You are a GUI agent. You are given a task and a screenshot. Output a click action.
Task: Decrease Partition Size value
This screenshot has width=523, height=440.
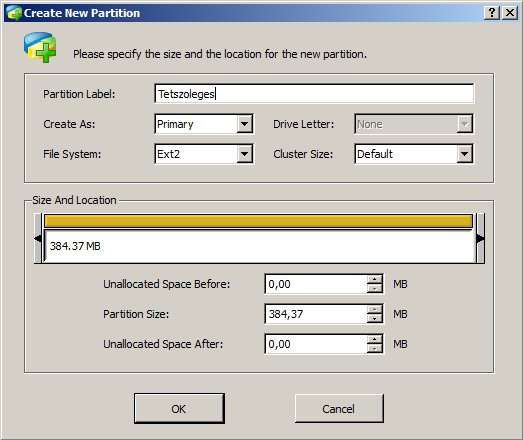pos(375,319)
